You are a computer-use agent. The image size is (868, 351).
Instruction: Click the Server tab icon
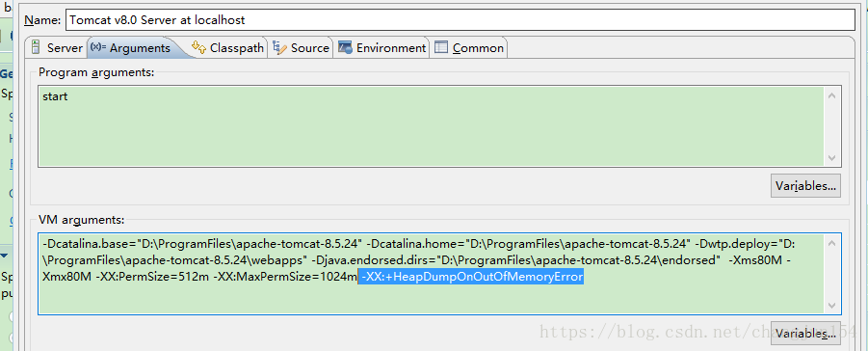36,47
